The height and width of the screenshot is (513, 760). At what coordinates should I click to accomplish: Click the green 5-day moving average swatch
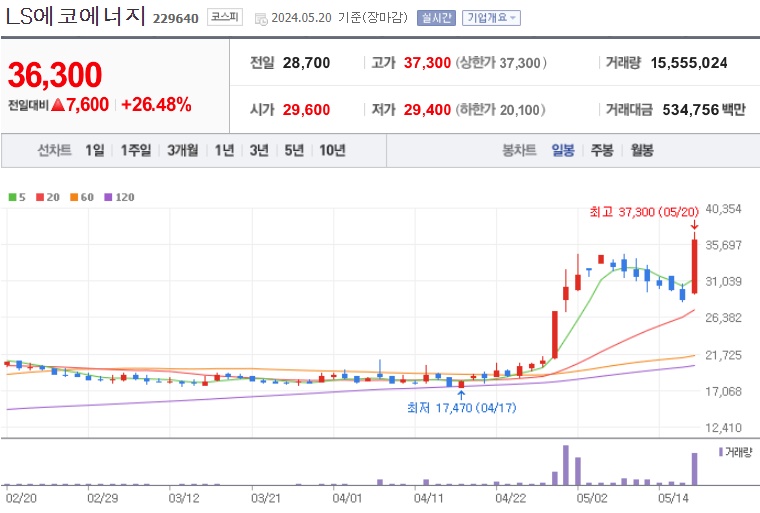(12, 197)
